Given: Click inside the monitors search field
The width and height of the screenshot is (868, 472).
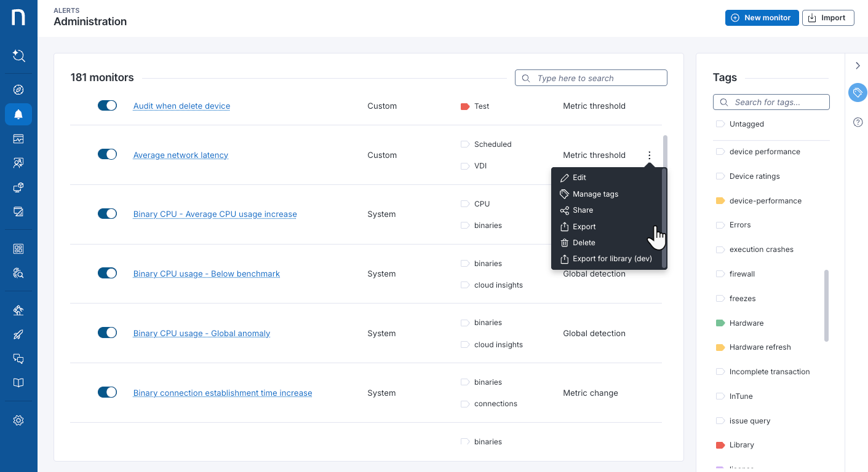Looking at the screenshot, I should coord(591,77).
